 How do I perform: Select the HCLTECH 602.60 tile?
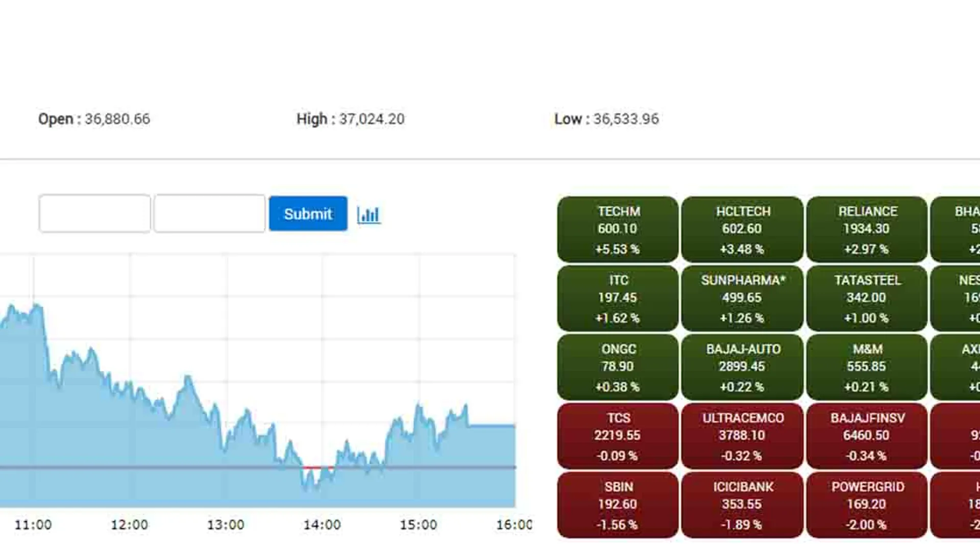[x=742, y=229]
